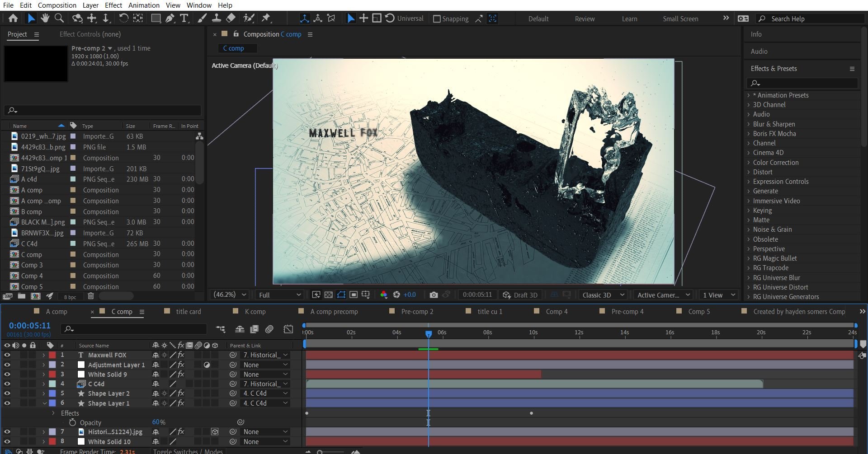This screenshot has width=868, height=454.
Task: Select the Brush tool
Action: (203, 19)
